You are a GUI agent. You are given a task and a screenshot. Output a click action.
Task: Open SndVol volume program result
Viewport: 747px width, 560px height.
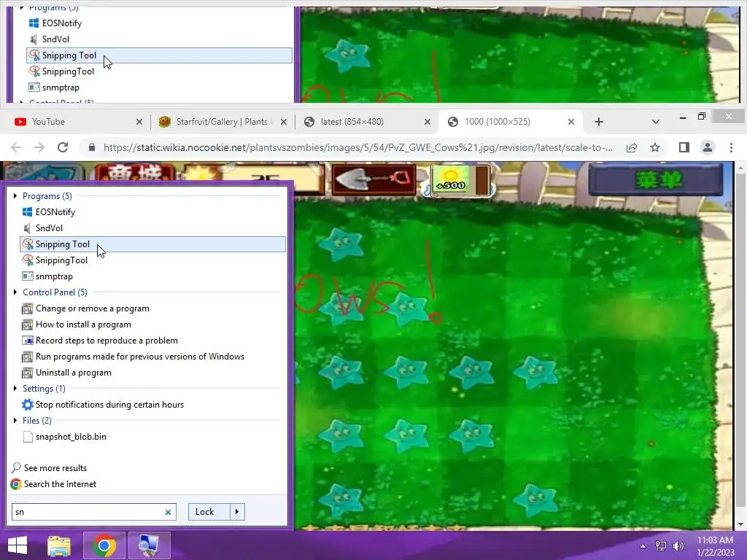tap(152, 228)
